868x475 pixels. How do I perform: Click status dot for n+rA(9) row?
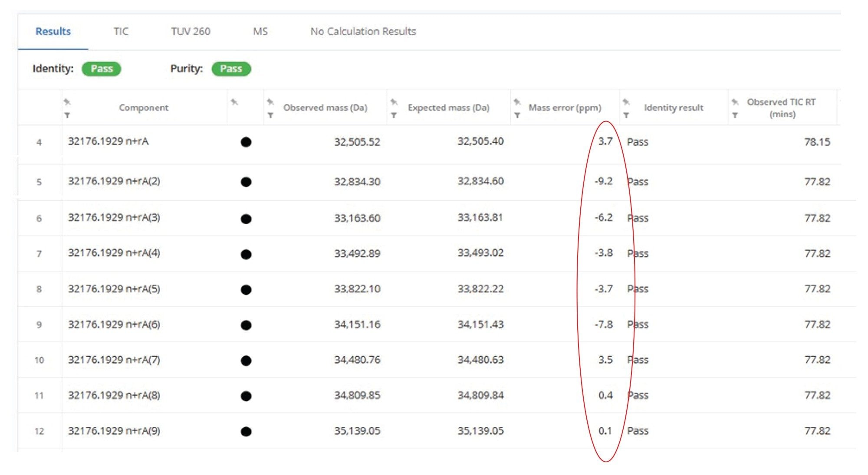[x=246, y=432]
